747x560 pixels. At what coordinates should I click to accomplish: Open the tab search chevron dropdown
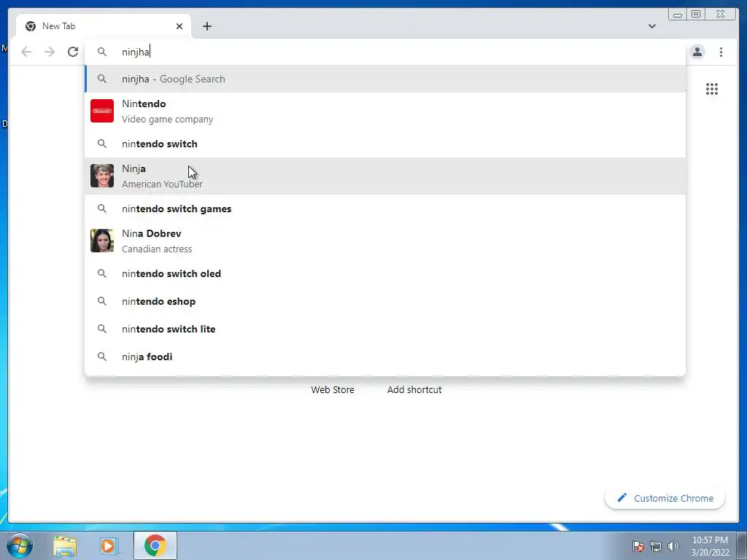[651, 26]
